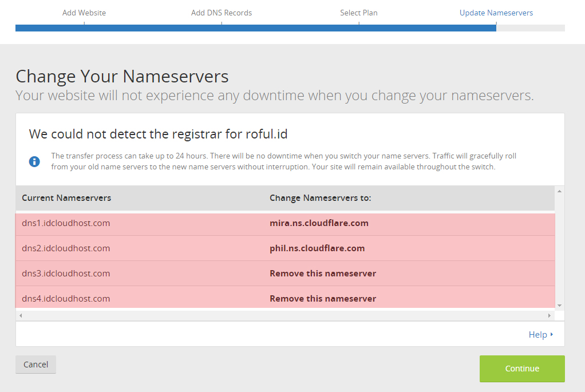585x392 pixels.
Task: Select the dns1.idcloudhost.com row
Action: point(66,223)
